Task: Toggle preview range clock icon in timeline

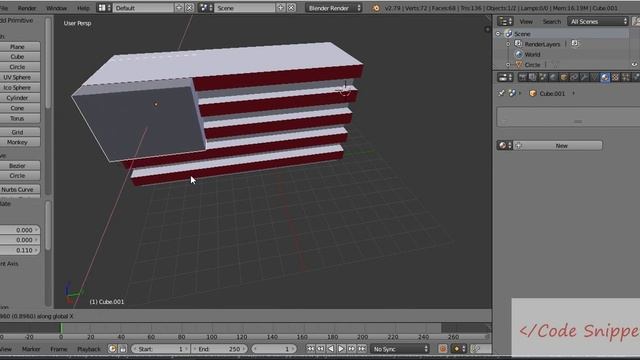Action: [x=112, y=349]
